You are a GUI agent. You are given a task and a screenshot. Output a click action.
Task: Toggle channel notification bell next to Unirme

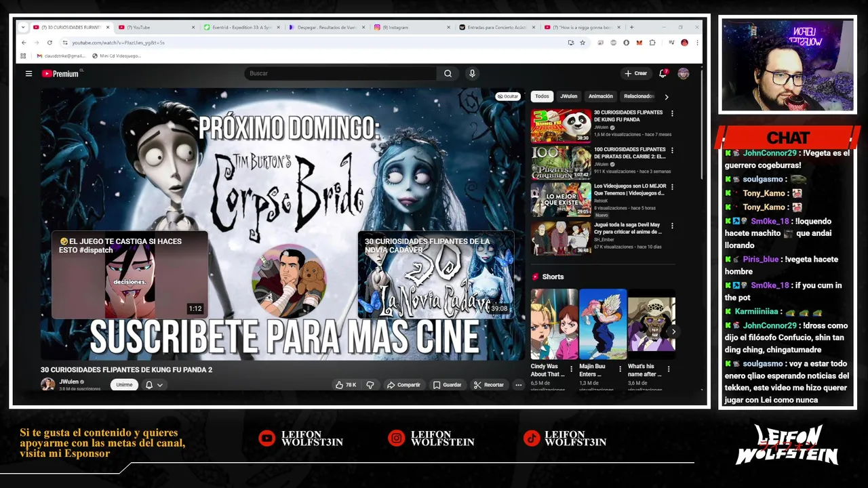coord(149,385)
